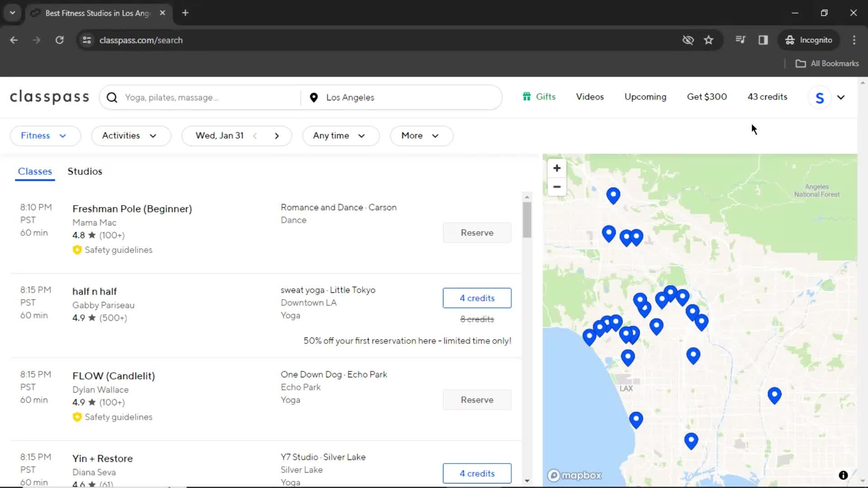Click the class list scrollbar thumb
868x488 pixels.
[x=527, y=220]
